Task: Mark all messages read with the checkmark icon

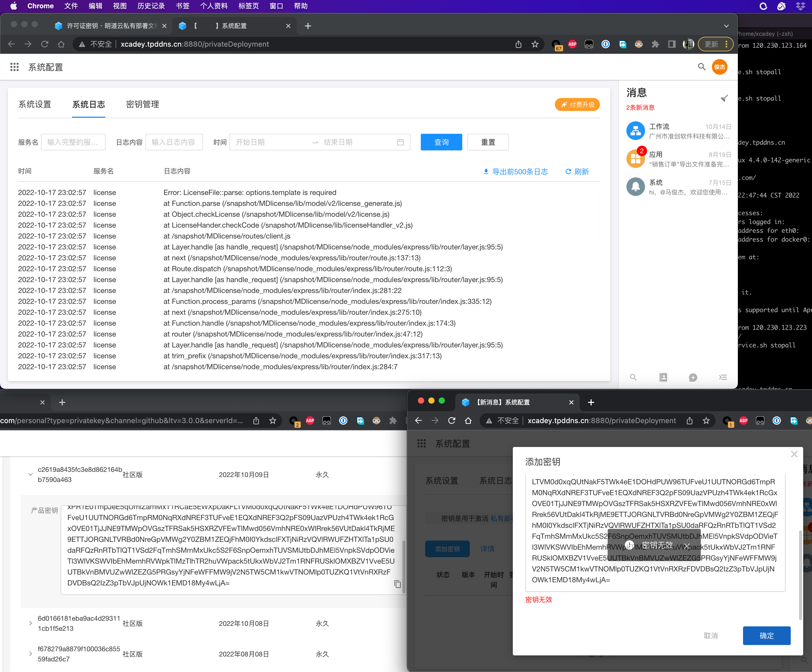Action: click(x=724, y=98)
